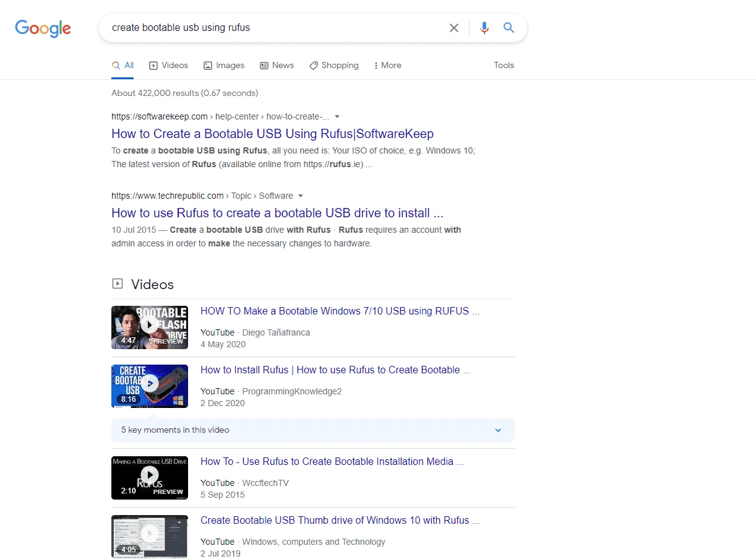Click Windows, computers and Technology channel name
756x559 pixels.
tap(314, 542)
